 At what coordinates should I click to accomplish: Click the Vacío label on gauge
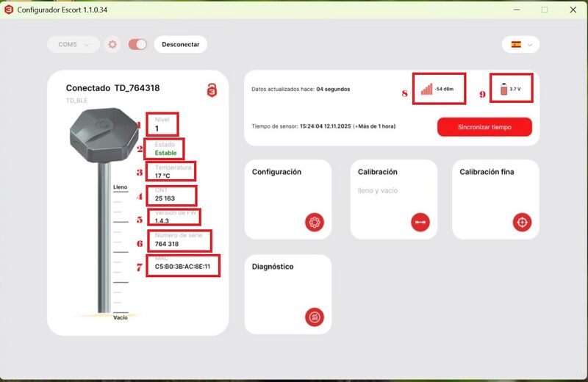click(121, 317)
